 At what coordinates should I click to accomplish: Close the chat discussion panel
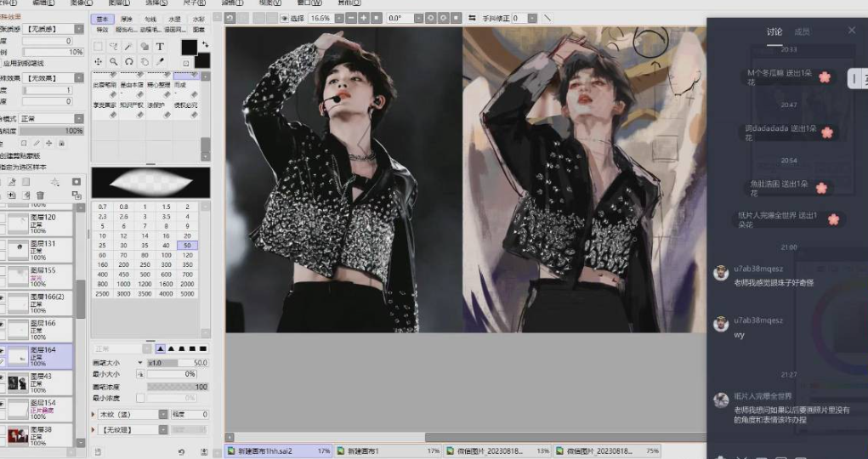point(852,31)
